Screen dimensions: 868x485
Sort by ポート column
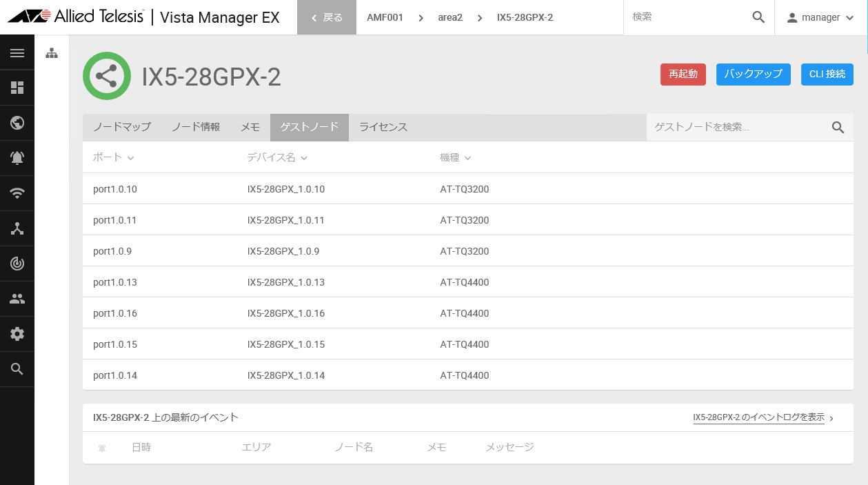tap(113, 157)
